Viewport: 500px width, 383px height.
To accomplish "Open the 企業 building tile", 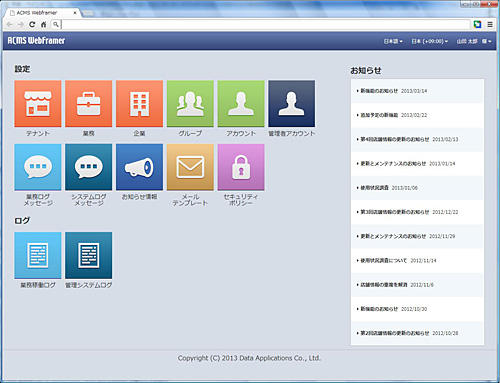I will click(x=139, y=104).
